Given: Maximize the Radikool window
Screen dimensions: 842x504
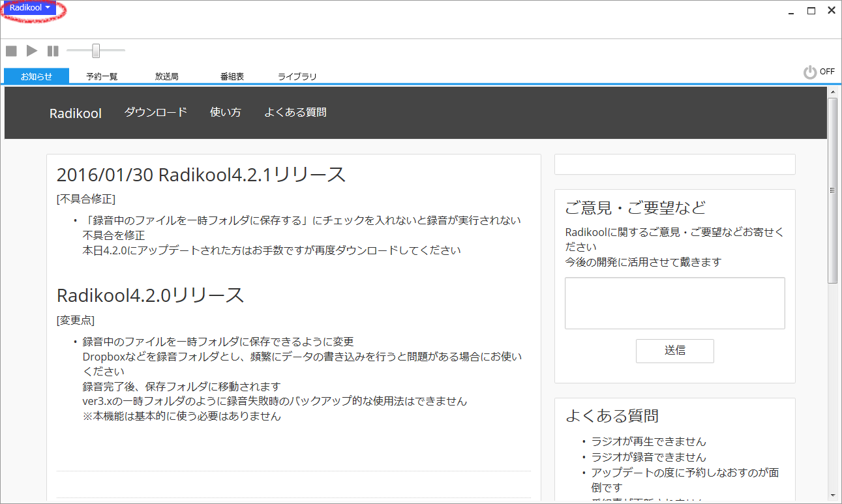Looking at the screenshot, I should (x=811, y=10).
